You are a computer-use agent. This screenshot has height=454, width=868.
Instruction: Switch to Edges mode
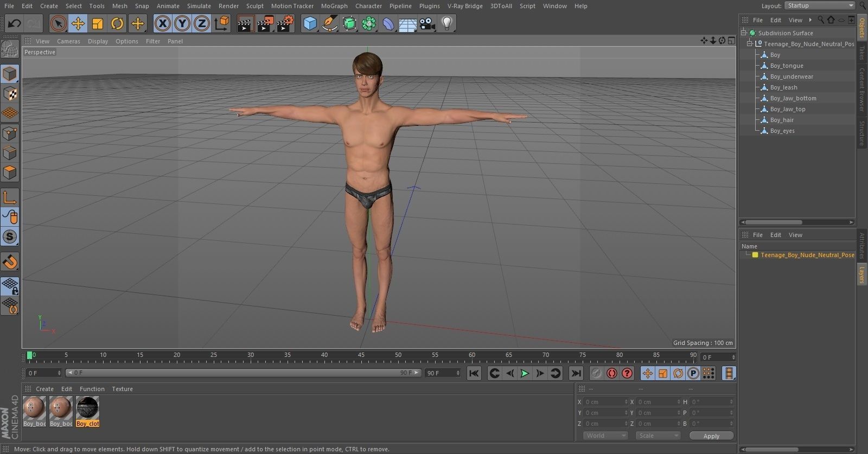[x=10, y=153]
